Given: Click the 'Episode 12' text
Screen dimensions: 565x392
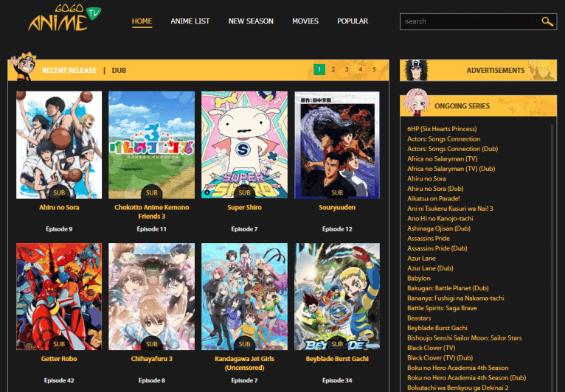Looking at the screenshot, I should coord(337,229).
